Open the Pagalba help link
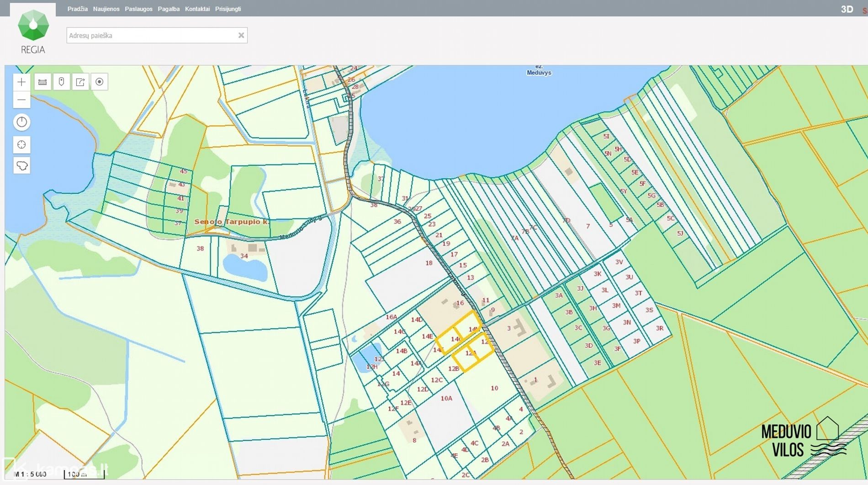Screen dimensions: 868x485 (169, 9)
